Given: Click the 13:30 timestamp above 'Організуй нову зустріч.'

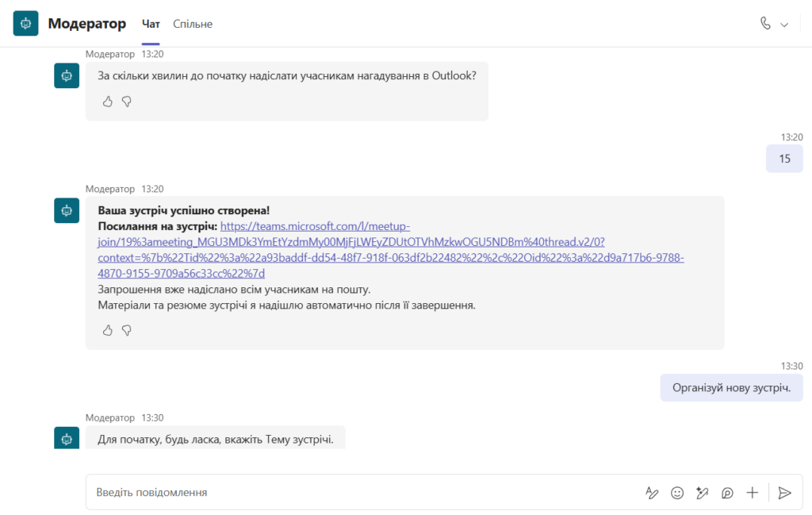Looking at the screenshot, I should [x=792, y=366].
